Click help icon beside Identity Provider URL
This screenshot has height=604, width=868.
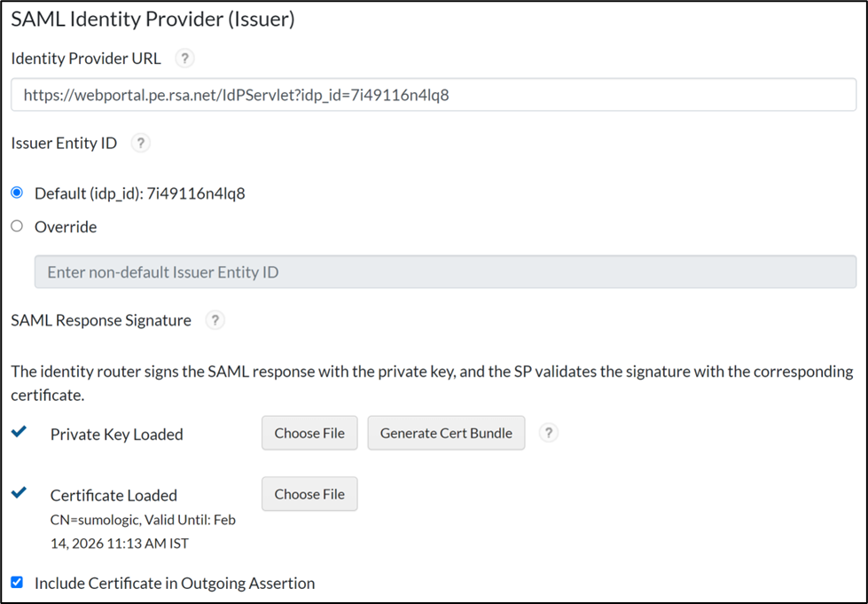point(184,59)
